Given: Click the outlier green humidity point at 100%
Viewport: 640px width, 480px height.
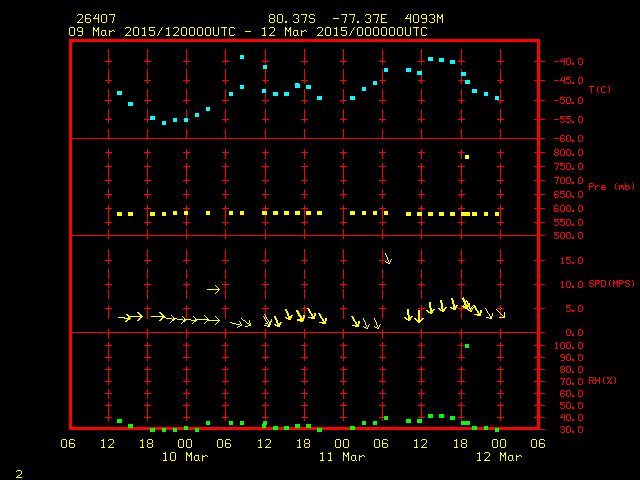Looking at the screenshot, I should (467, 346).
